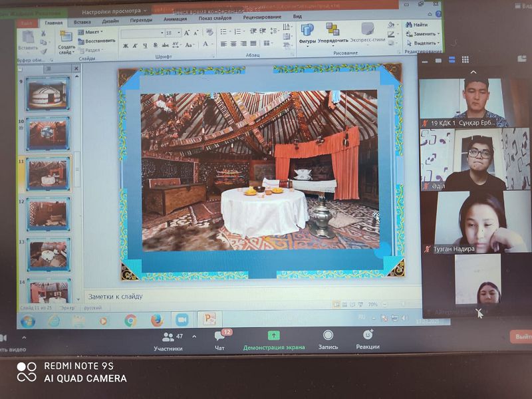Open the font size dropdown
This screenshot has height=399, width=532.
point(179,33)
